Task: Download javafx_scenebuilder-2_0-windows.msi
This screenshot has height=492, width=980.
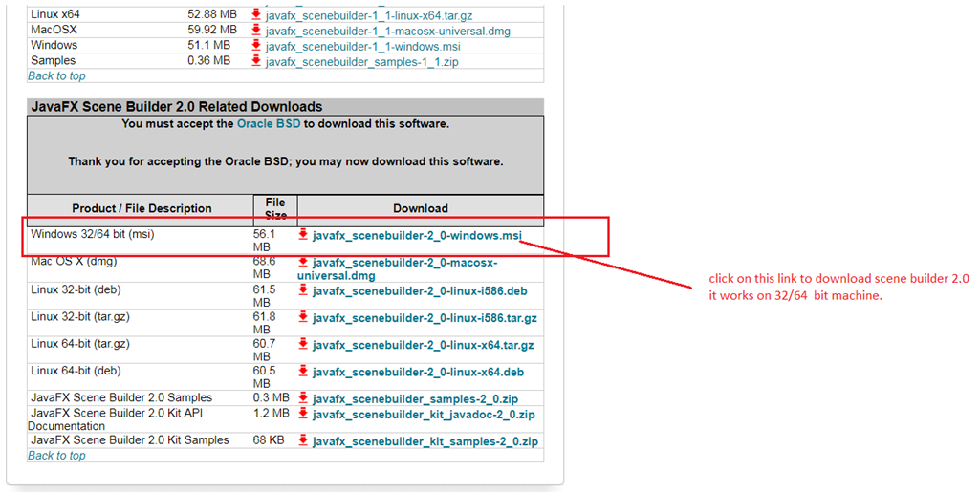Action: click(x=417, y=236)
